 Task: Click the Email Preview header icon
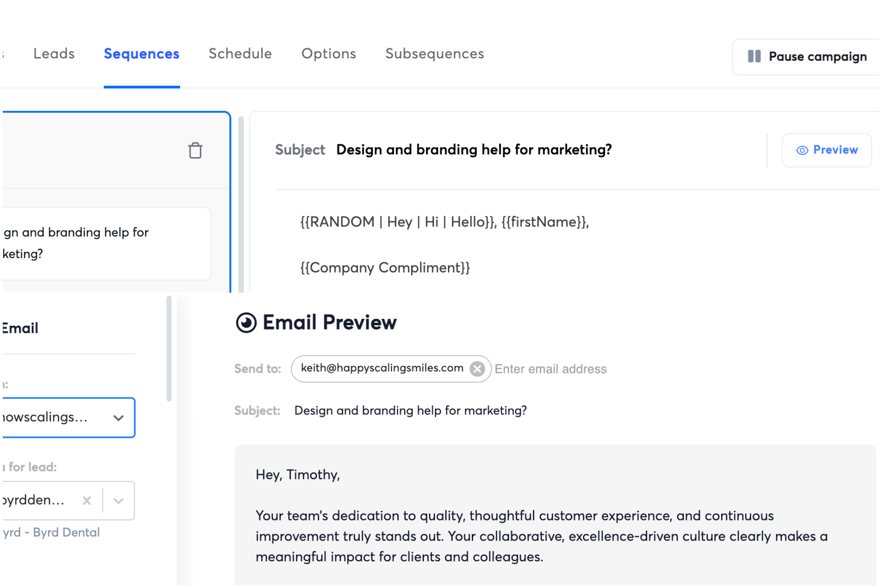tap(246, 322)
